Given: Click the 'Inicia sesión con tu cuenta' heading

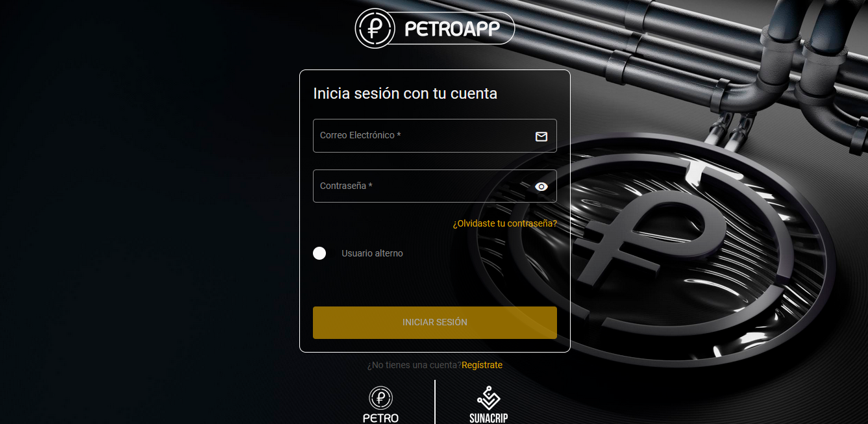Looking at the screenshot, I should click(405, 94).
